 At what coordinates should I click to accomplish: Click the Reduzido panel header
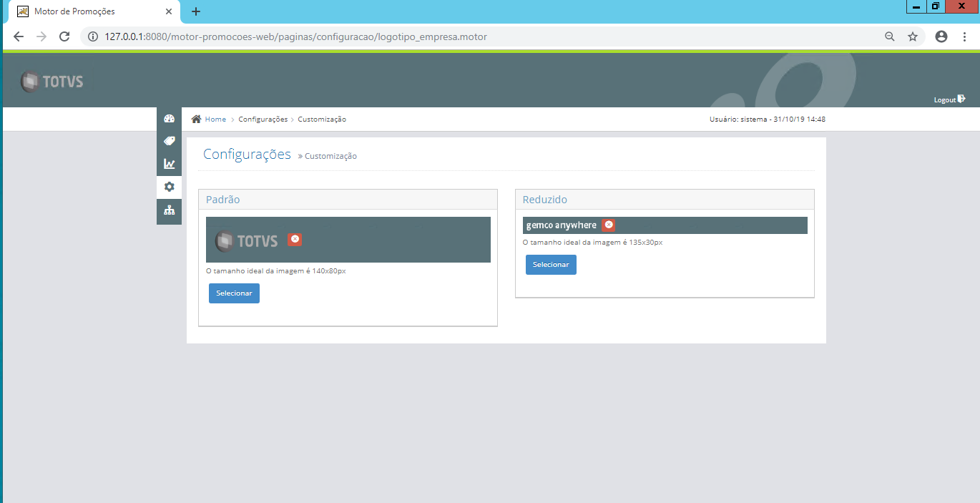tap(665, 200)
